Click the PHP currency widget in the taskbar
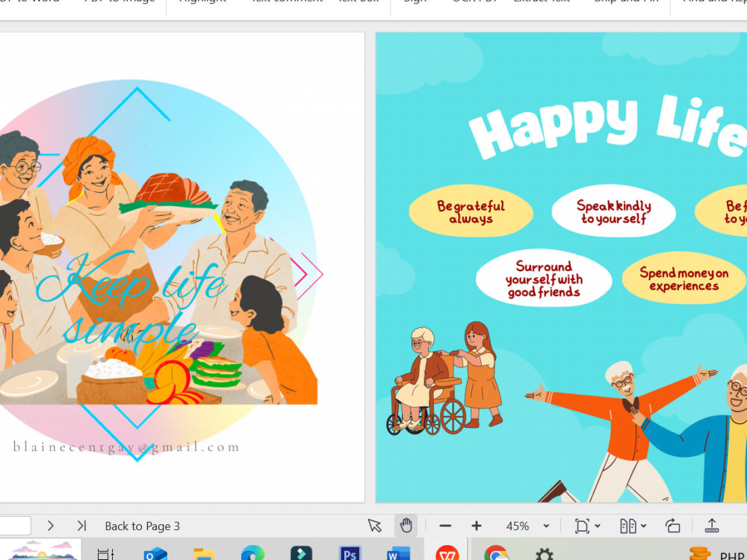Image resolution: width=747 pixels, height=560 pixels. pos(717,554)
